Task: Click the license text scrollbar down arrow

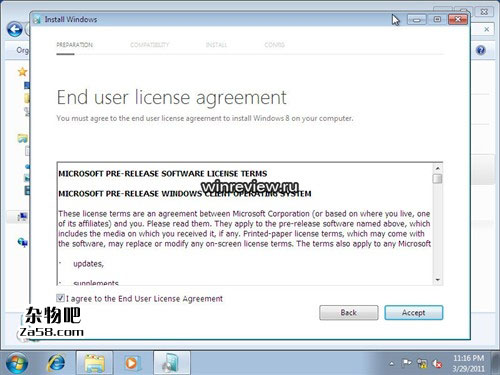Action: point(437,280)
